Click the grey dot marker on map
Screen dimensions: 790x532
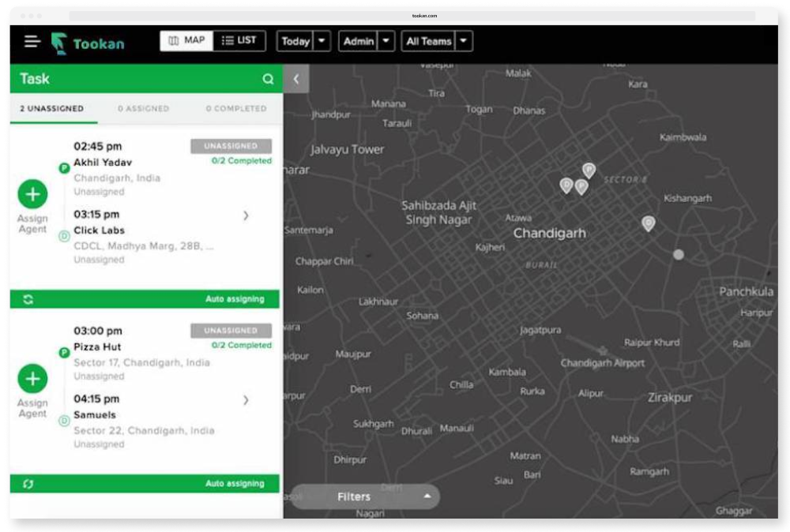pos(679,255)
